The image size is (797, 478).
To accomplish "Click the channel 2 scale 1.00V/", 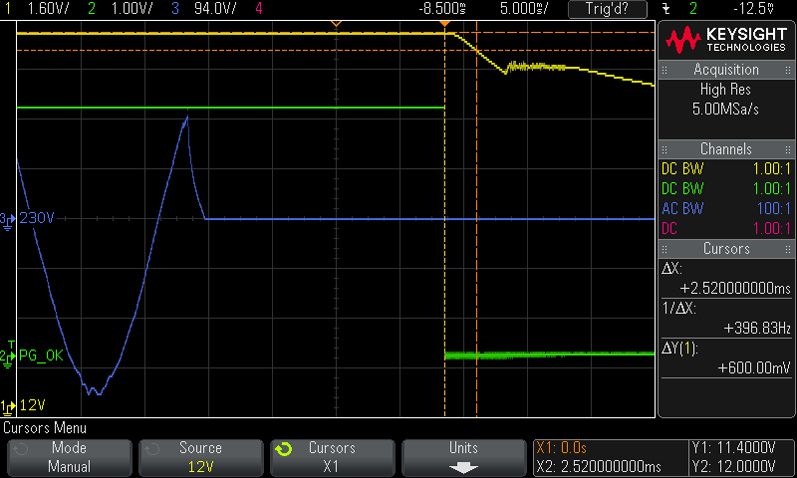I will pyautogui.click(x=131, y=8).
